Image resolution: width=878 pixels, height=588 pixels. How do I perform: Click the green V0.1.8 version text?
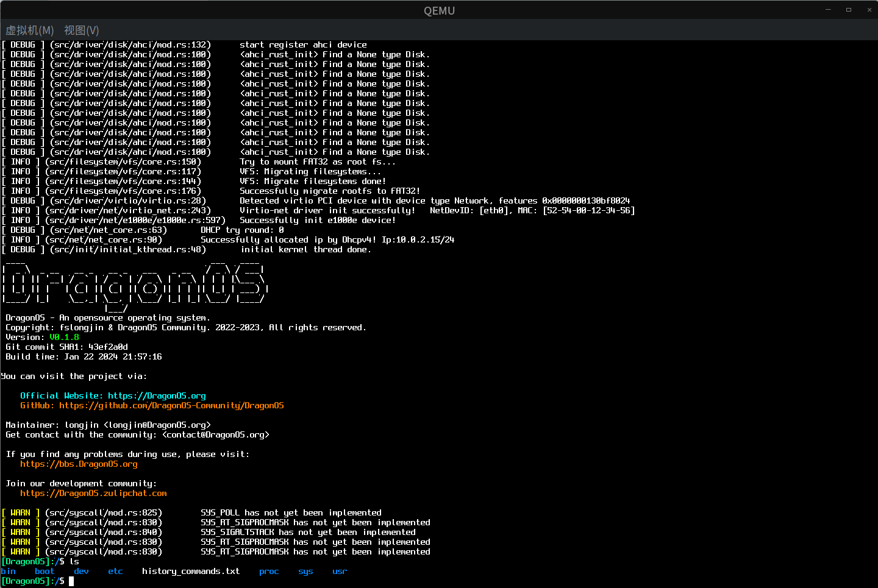64,338
